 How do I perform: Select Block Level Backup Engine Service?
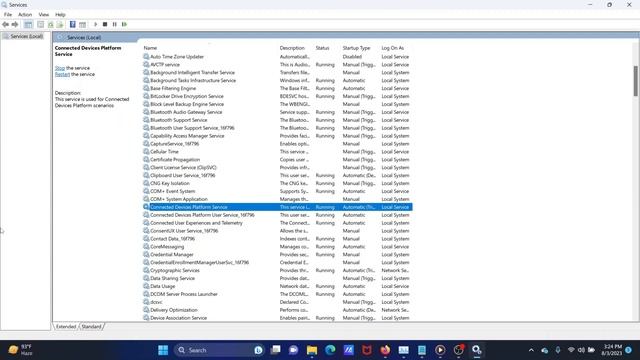pyautogui.click(x=278, y=104)
